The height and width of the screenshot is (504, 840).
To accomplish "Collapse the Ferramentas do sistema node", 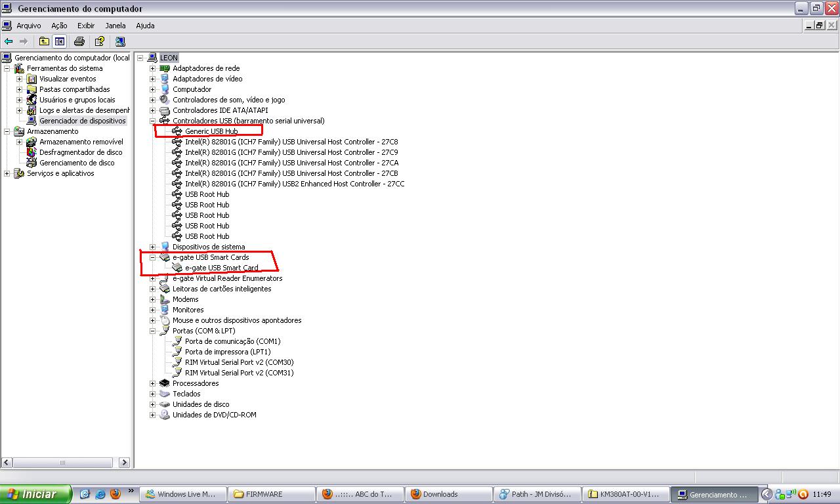I will tap(7, 68).
